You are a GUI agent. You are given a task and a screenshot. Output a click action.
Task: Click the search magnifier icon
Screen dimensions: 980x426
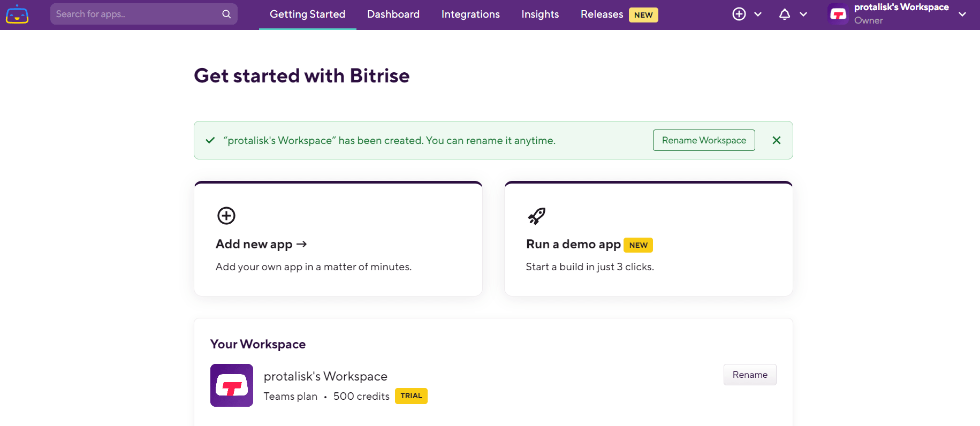click(x=226, y=14)
